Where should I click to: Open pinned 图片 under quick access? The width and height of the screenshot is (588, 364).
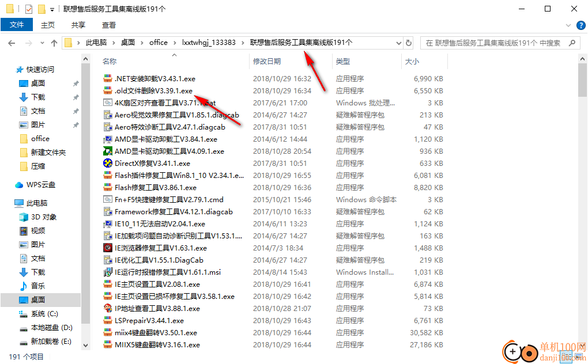38,125
